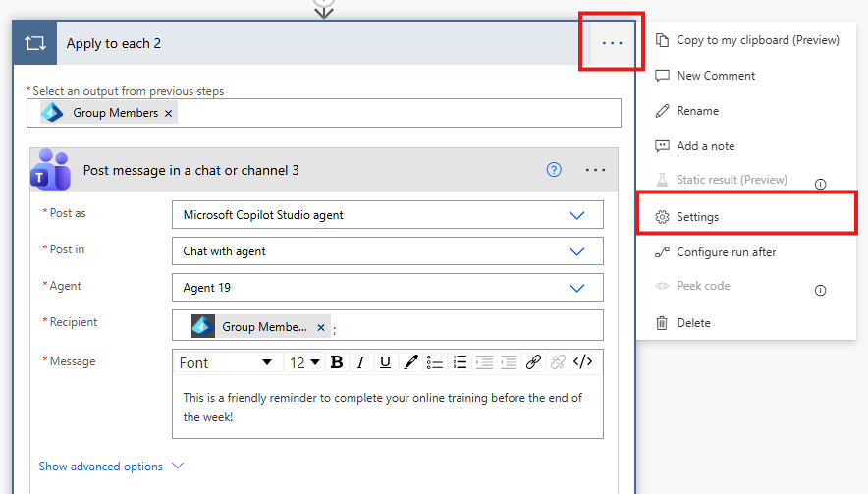
Task: Open the Agent dropdown showing Agent 19
Action: pos(577,288)
